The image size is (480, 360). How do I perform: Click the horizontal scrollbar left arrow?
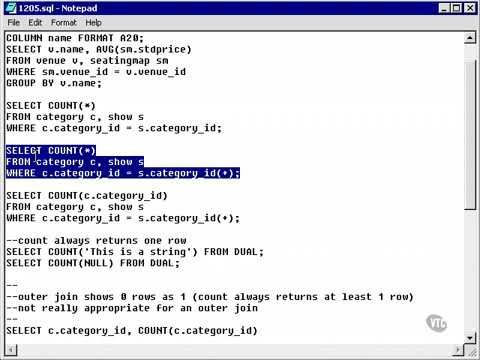click(x=11, y=349)
